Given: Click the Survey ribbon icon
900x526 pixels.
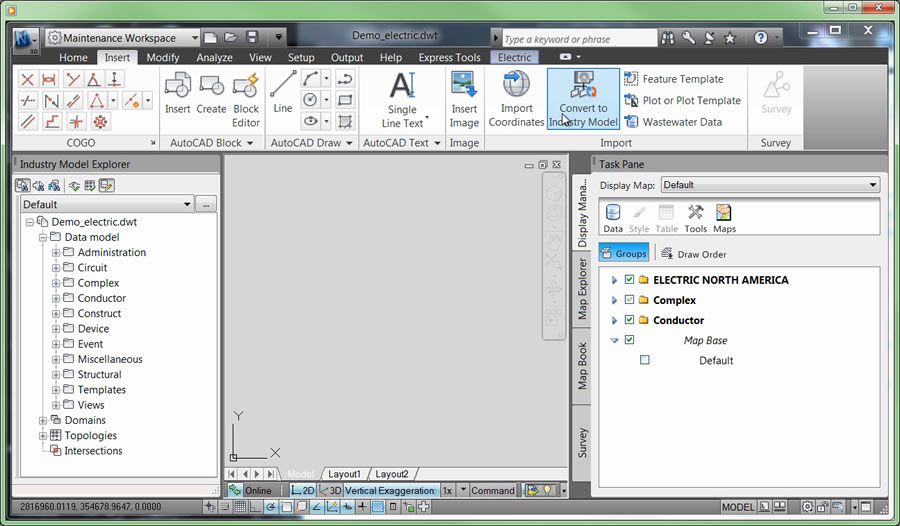Looking at the screenshot, I should (776, 93).
